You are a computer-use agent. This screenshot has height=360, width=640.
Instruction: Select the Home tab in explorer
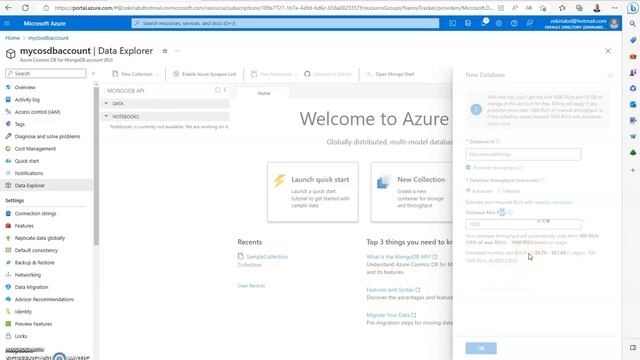click(264, 93)
